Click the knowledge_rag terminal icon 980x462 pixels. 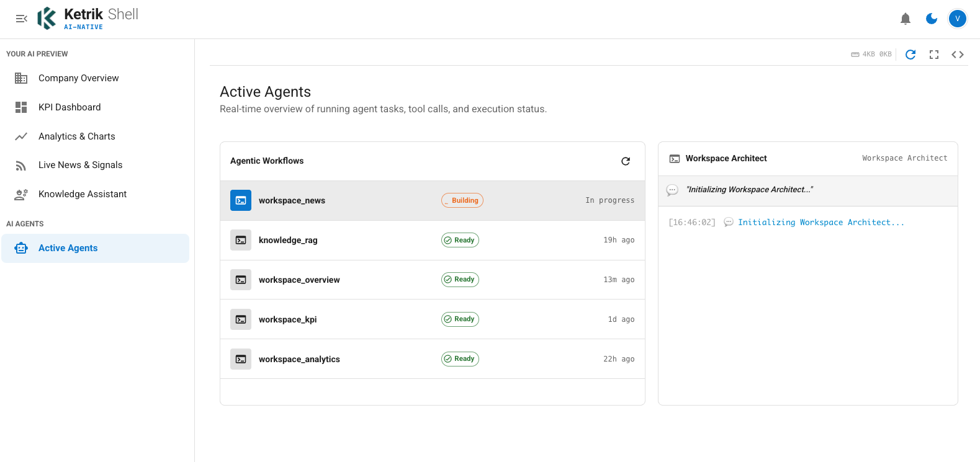[x=241, y=240]
